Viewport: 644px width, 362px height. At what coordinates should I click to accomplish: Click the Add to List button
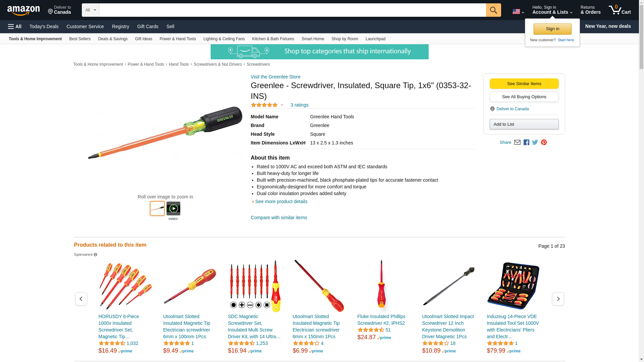pos(524,124)
